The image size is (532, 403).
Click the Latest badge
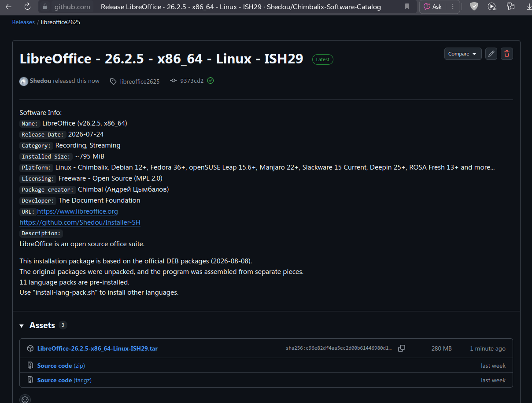click(x=323, y=59)
